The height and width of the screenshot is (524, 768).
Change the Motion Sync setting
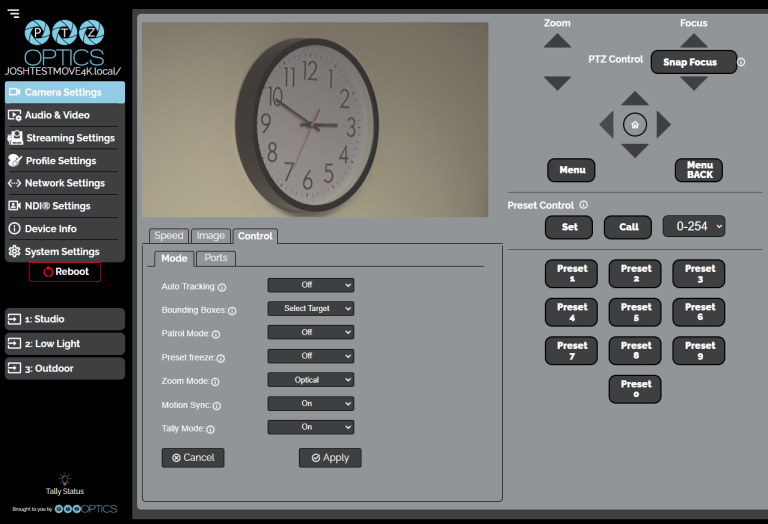click(x=310, y=404)
